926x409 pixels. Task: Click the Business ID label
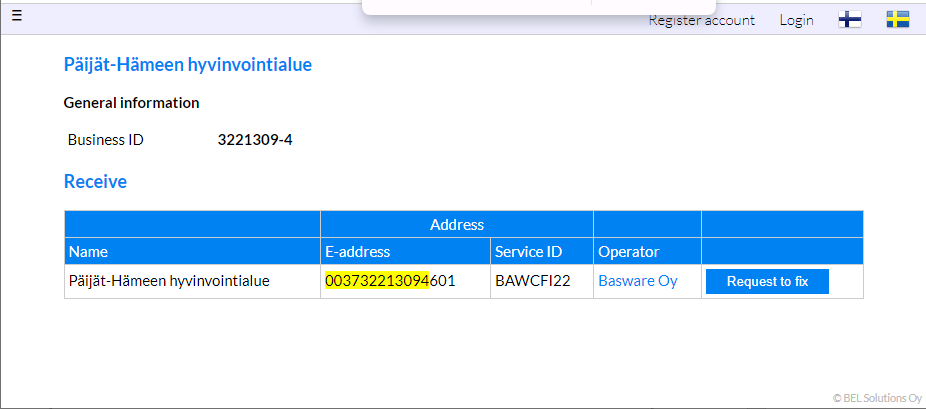pyautogui.click(x=106, y=140)
